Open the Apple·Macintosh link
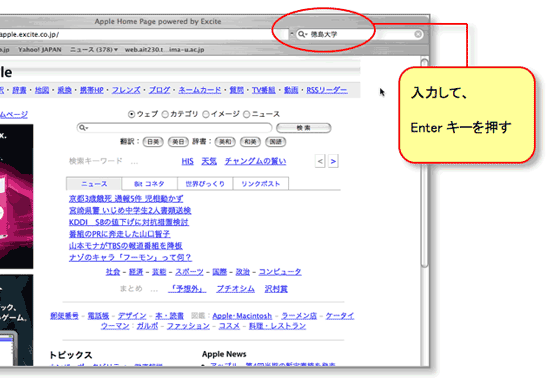This screenshot has height=381, width=550. point(242,316)
